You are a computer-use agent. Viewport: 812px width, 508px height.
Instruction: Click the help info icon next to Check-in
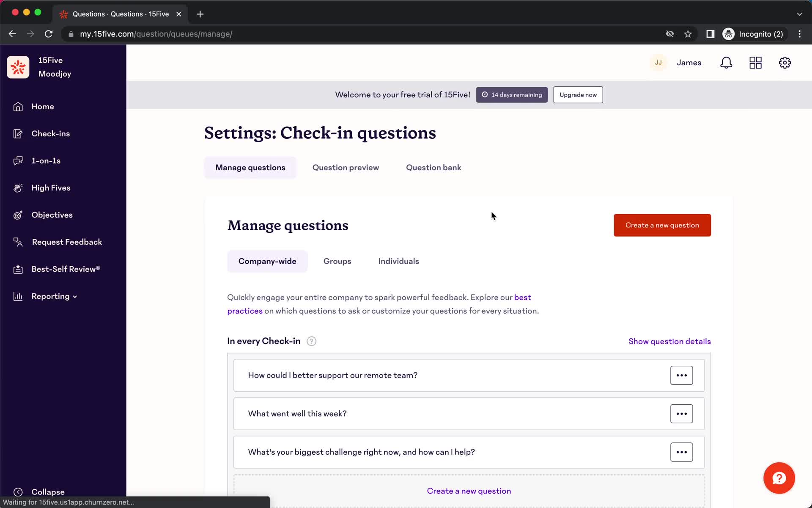pos(311,341)
